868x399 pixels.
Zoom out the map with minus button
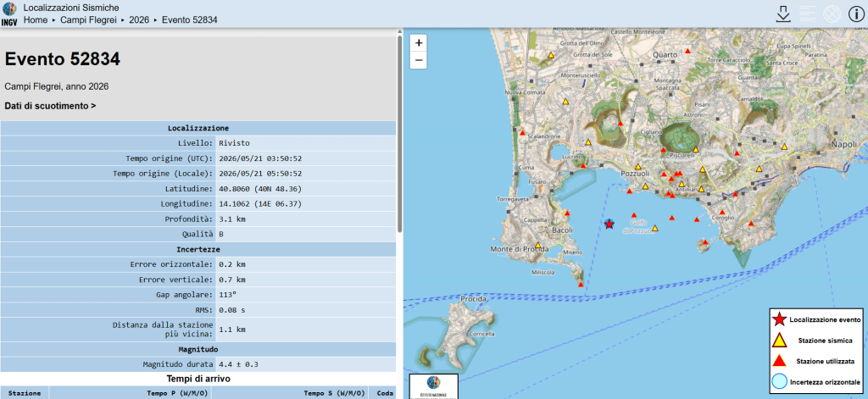click(419, 60)
